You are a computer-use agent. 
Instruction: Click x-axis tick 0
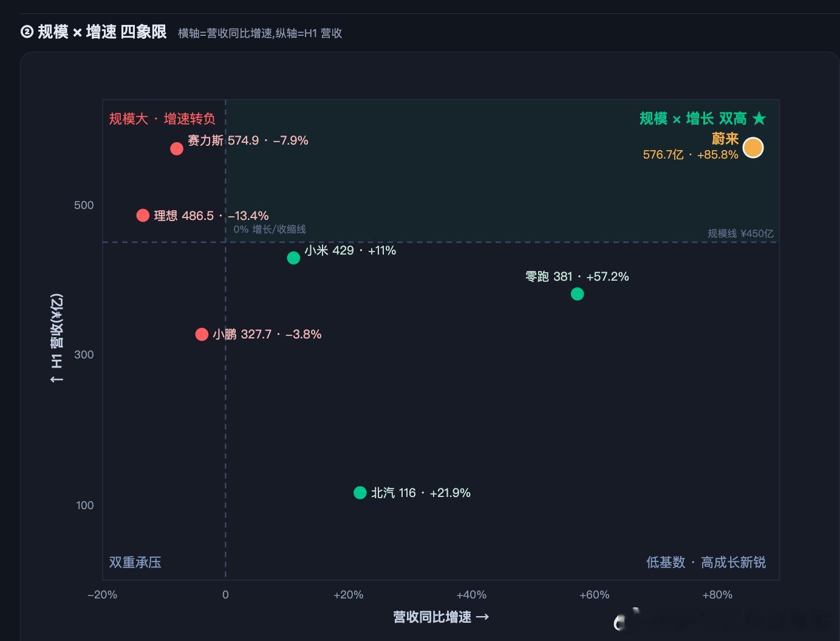point(225,595)
